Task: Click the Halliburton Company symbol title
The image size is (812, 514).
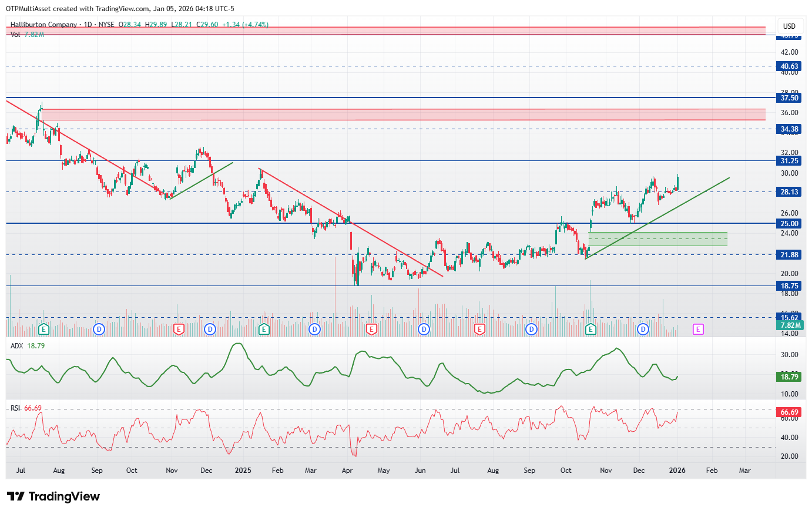Action: 44,25
